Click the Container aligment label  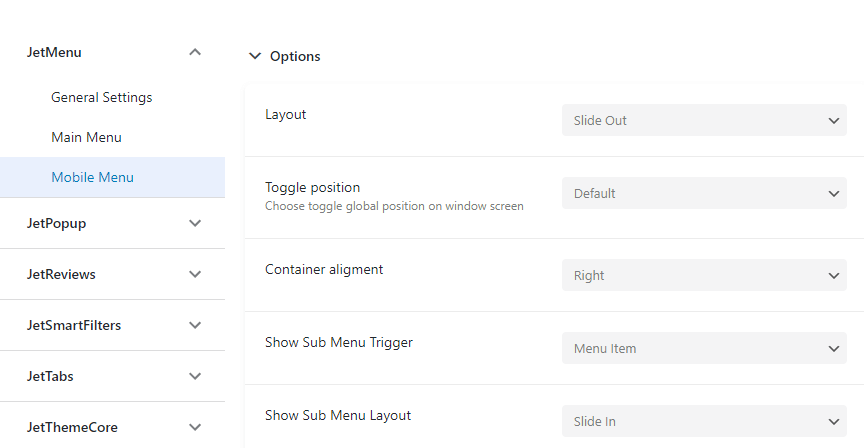(324, 269)
